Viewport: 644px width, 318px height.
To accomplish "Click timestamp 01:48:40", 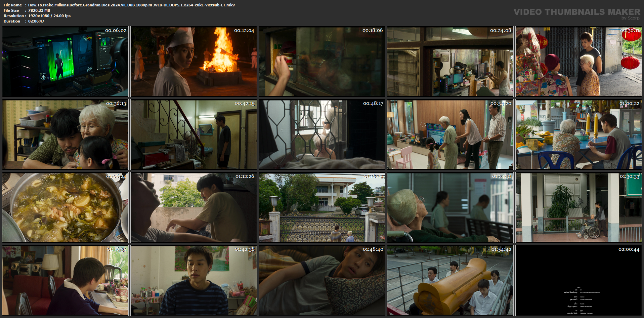I will coord(373,249).
